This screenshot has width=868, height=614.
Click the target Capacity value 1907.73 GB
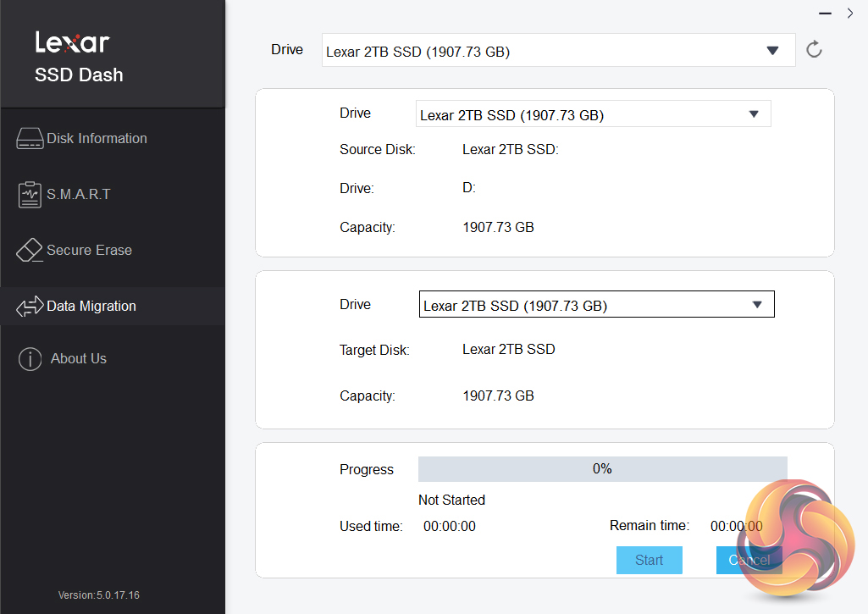[498, 396]
